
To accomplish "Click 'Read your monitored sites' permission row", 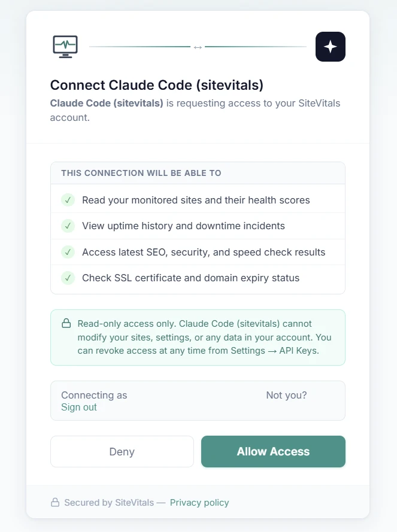I will click(x=196, y=200).
